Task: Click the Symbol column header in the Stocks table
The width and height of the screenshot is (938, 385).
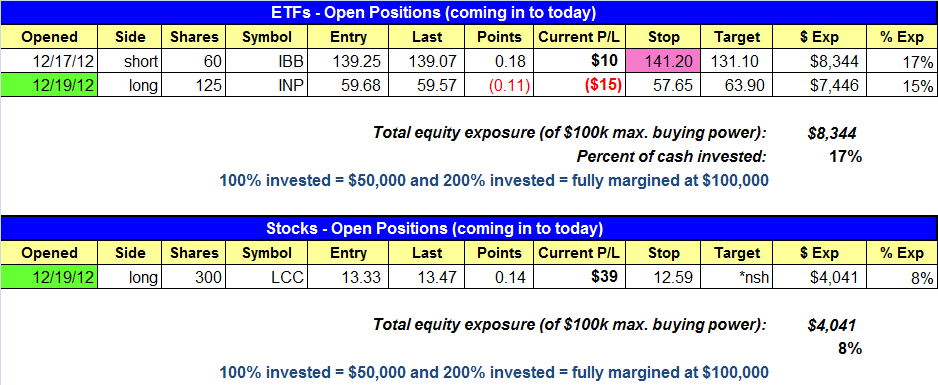Action: click(266, 253)
